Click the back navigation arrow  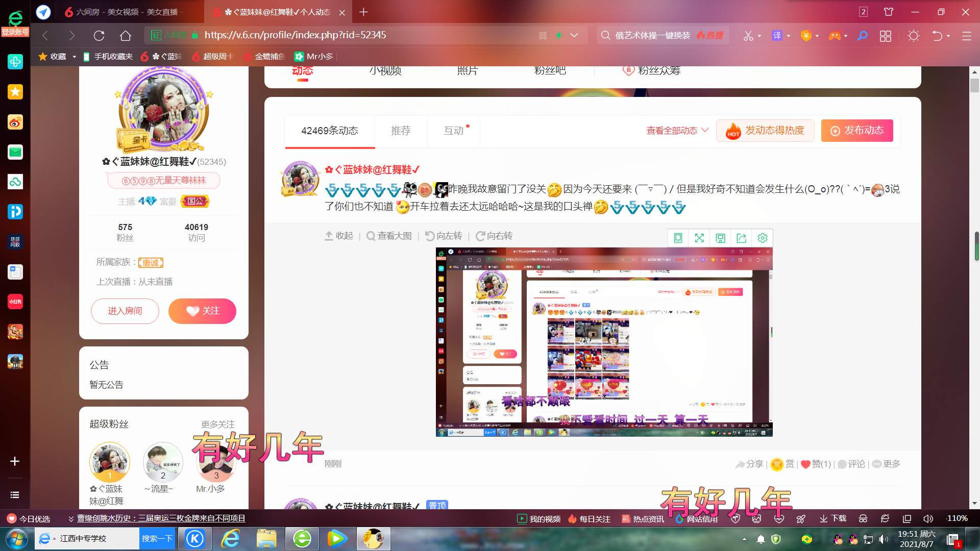(x=45, y=35)
